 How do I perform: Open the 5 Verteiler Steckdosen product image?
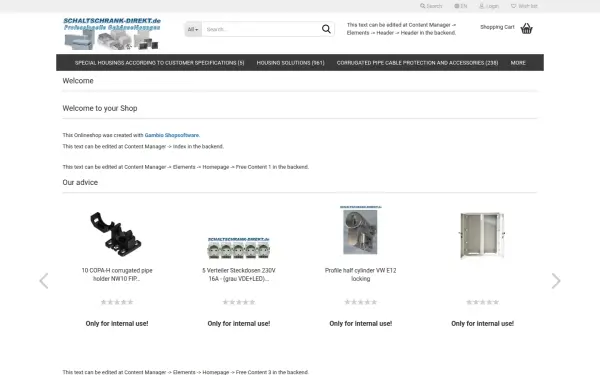point(239,248)
